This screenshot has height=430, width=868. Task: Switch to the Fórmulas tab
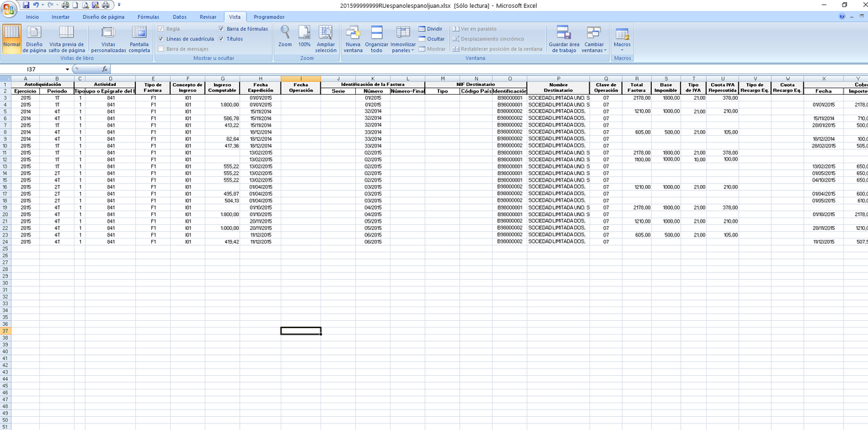tap(148, 17)
